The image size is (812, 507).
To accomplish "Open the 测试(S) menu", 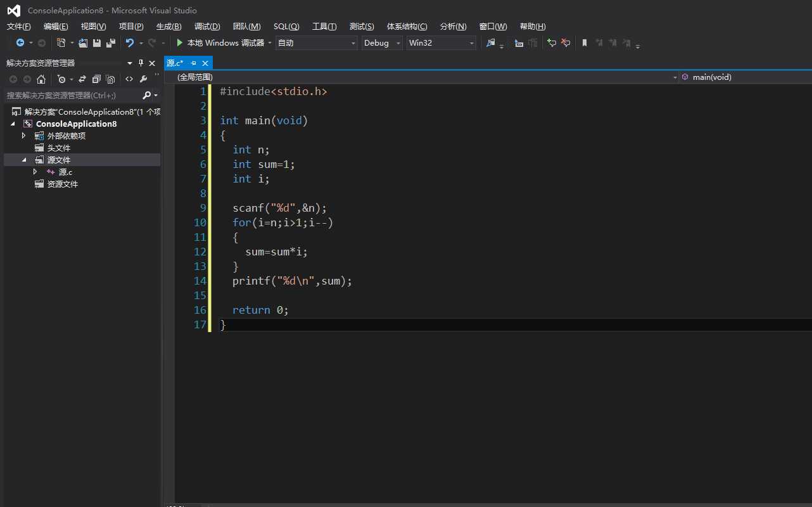I will [x=362, y=27].
